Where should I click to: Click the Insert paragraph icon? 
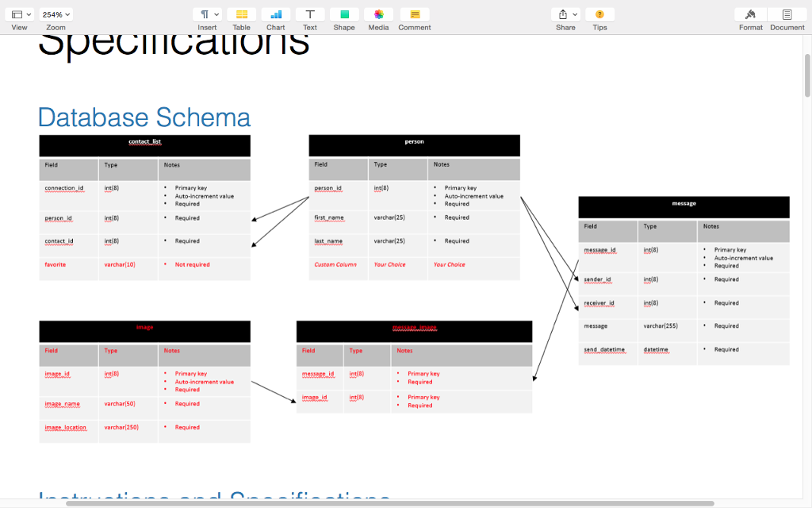[x=203, y=14]
